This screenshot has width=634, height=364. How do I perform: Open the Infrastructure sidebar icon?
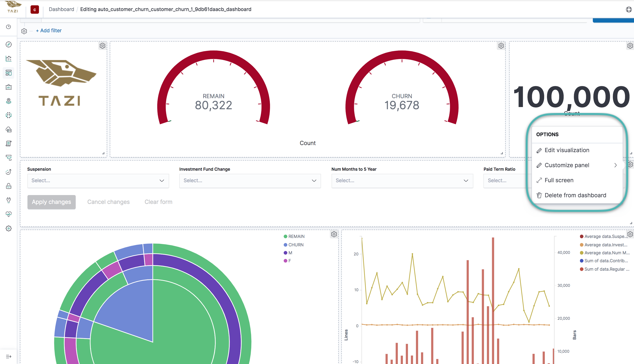8,130
